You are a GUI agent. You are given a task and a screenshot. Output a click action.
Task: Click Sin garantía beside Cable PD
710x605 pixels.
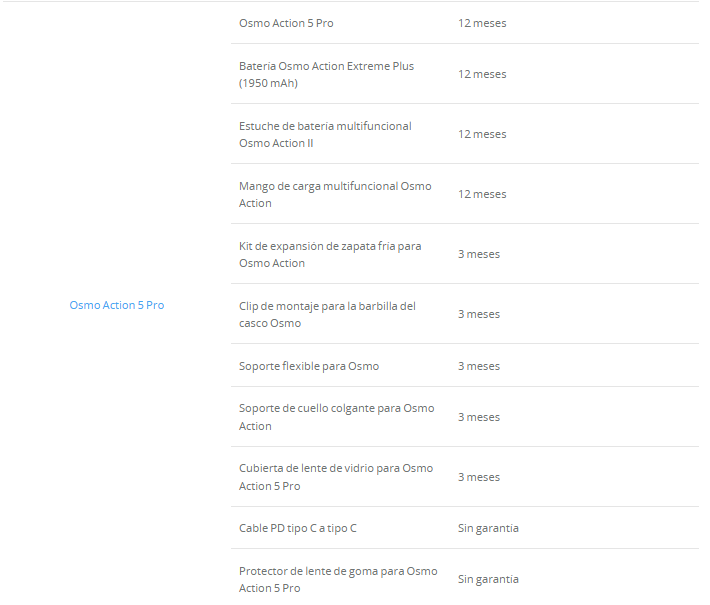tap(488, 528)
